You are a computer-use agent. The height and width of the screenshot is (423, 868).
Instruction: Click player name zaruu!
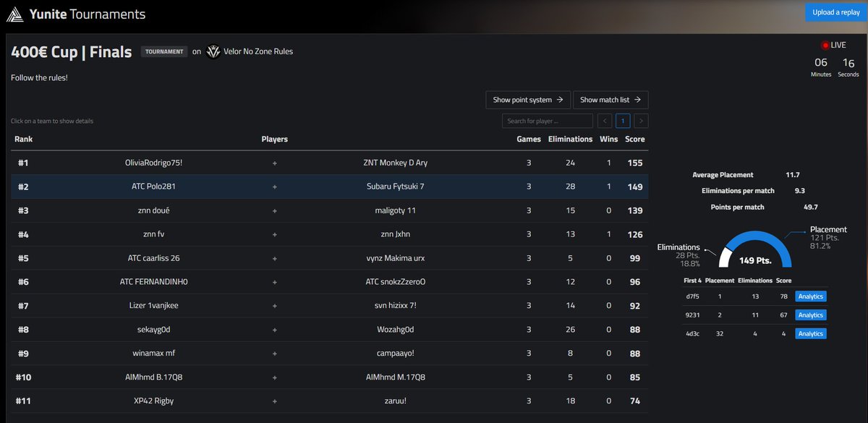pyautogui.click(x=395, y=401)
